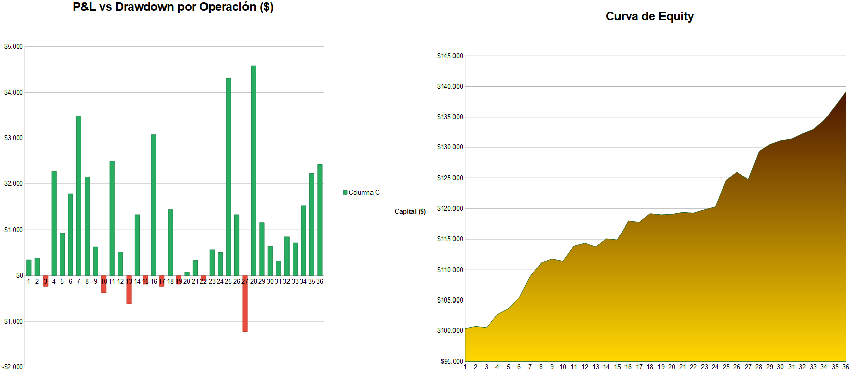Click the $145.000 label on the equity axis

click(450, 56)
